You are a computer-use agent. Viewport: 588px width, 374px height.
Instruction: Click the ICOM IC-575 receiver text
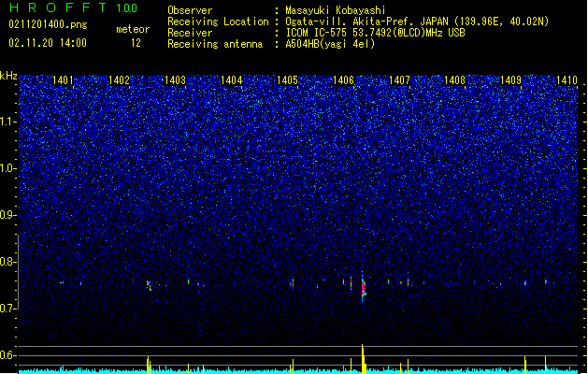coord(375,33)
